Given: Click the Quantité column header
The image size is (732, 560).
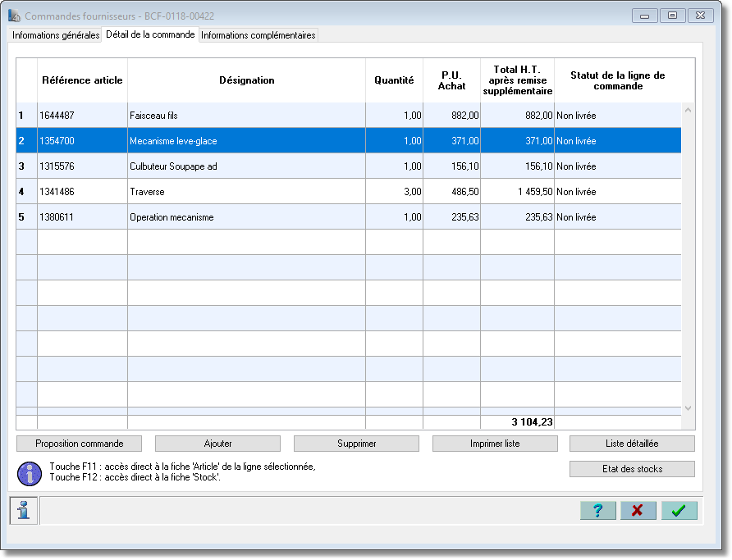Looking at the screenshot, I should 394,80.
